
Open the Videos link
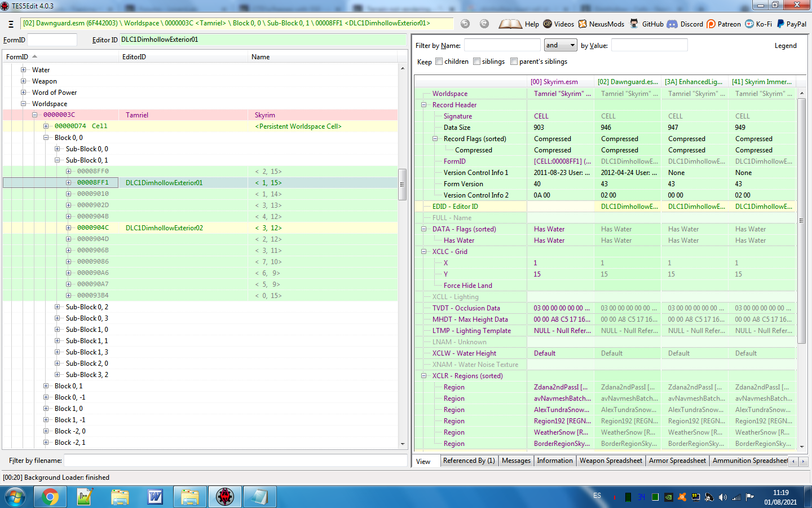point(558,24)
